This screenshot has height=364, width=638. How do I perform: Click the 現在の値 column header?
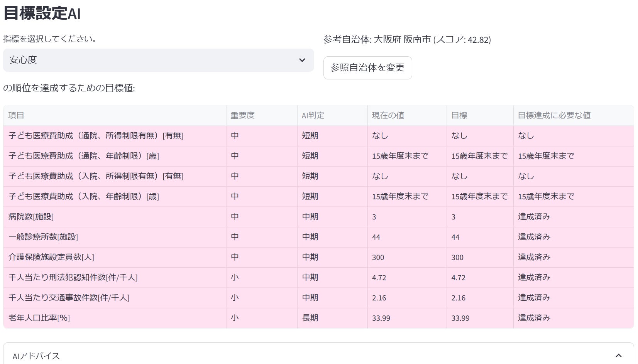coord(388,115)
